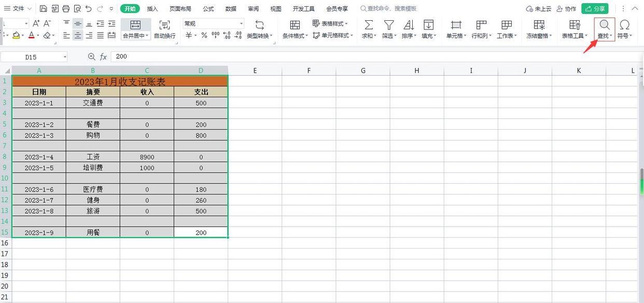Expand the 合并居中 dropdown arrow
Image resolution: width=644 pixels, height=303 pixels.
point(147,36)
